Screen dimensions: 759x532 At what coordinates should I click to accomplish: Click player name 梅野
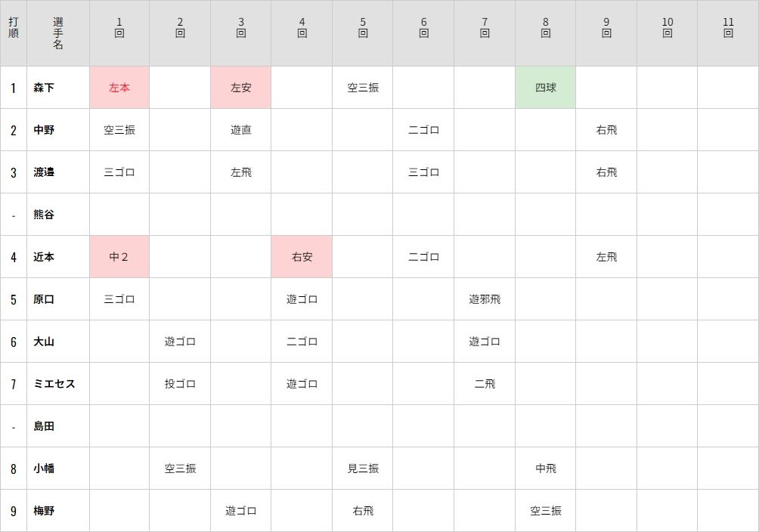click(44, 511)
